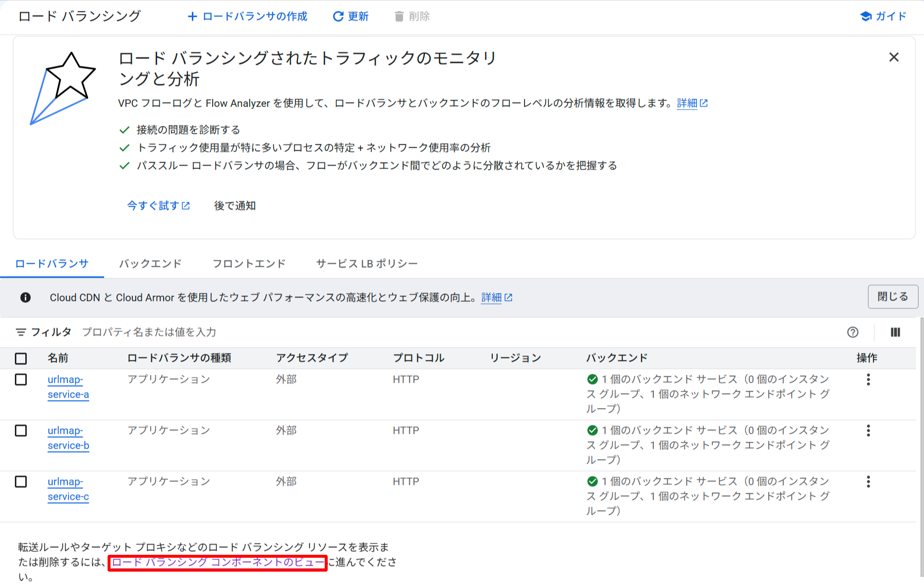Click the 名前 column header

coord(58,358)
